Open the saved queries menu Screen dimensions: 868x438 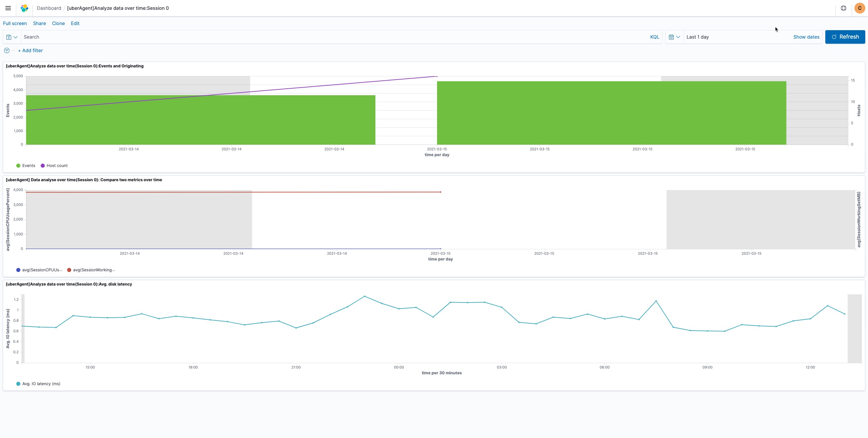(12, 37)
